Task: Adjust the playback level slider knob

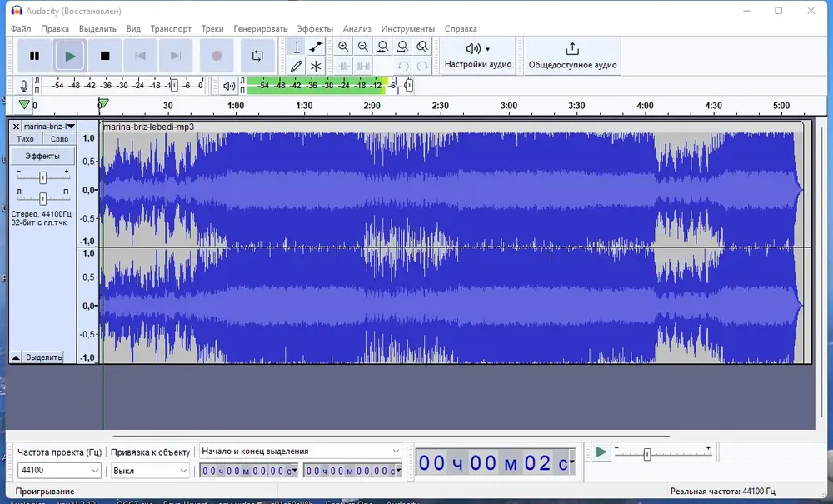Action: [408, 86]
